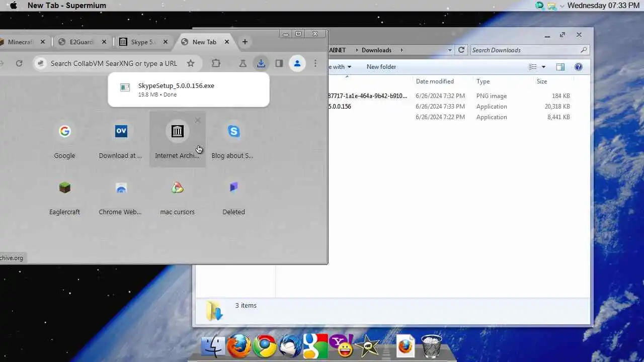Select the PNG image file row
This screenshot has width=644, height=362.
click(x=449, y=96)
